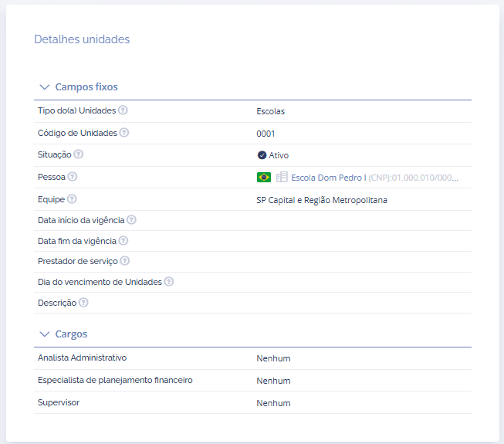The image size is (504, 444).
Task: Click help icon next to Tipo do(a) Unidades
Action: click(x=123, y=110)
